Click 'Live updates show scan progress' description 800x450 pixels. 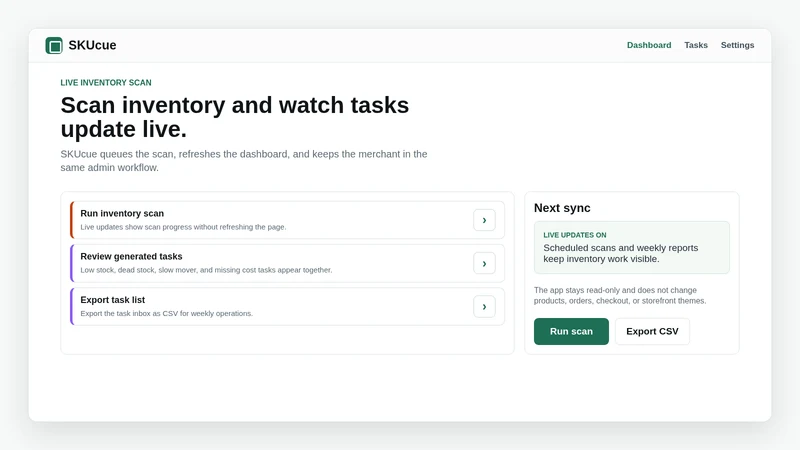pyautogui.click(x=183, y=227)
